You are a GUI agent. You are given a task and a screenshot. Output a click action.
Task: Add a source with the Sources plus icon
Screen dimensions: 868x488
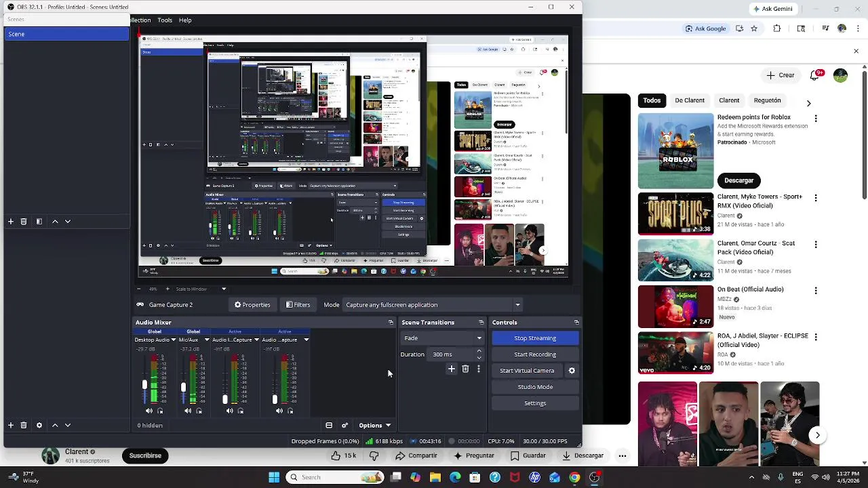pyautogui.click(x=11, y=426)
